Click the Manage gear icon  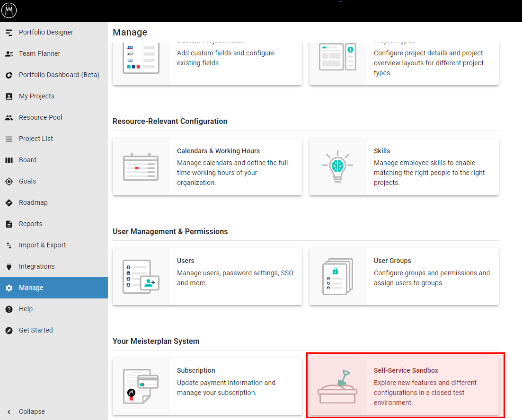9,288
